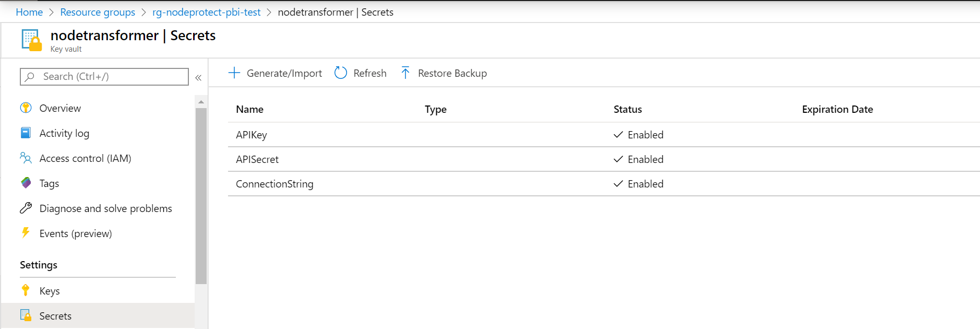Click the Search (Ctrl+/) field
980x329 pixels.
point(104,77)
